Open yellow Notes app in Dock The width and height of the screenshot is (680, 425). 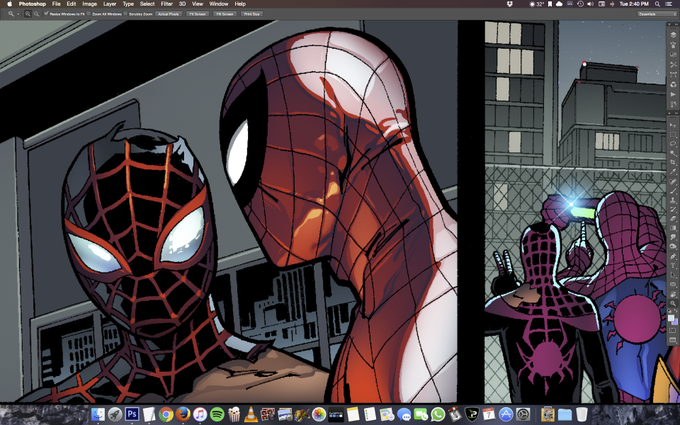[353, 414]
